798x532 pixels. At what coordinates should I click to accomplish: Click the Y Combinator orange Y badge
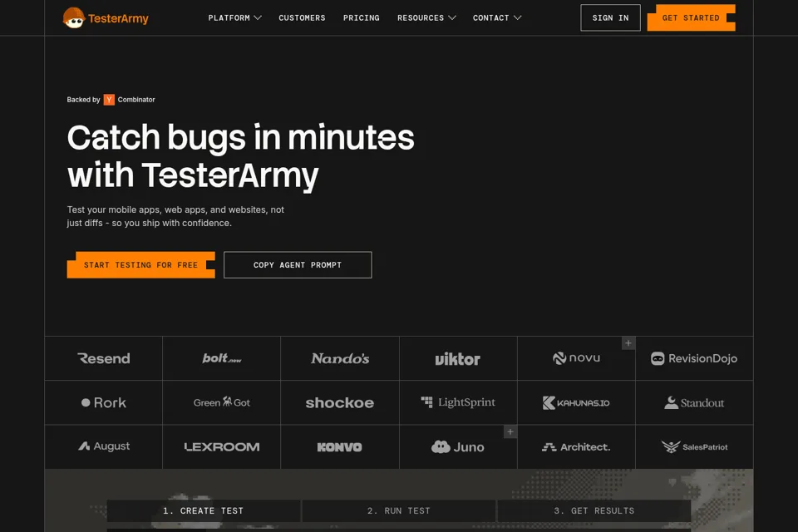click(109, 100)
